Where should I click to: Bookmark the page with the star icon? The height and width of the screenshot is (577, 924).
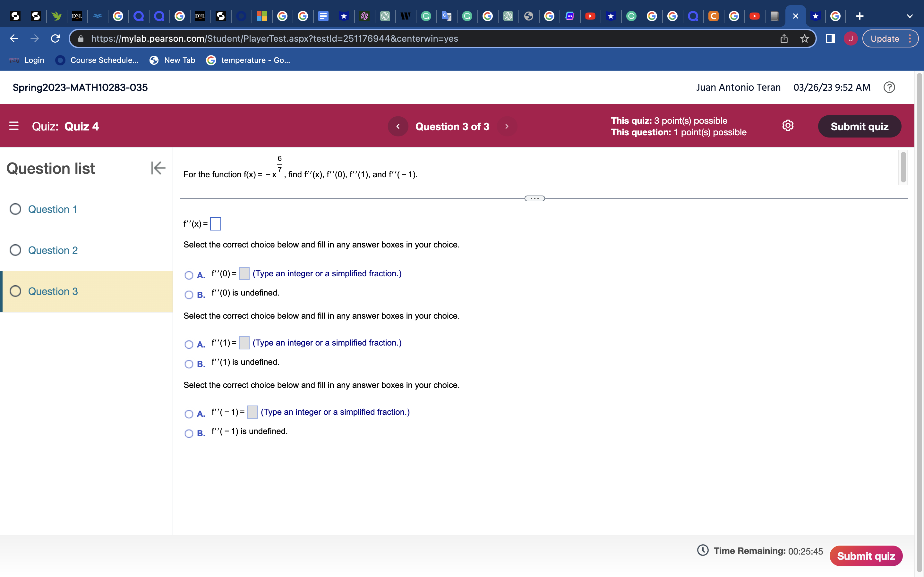804,38
